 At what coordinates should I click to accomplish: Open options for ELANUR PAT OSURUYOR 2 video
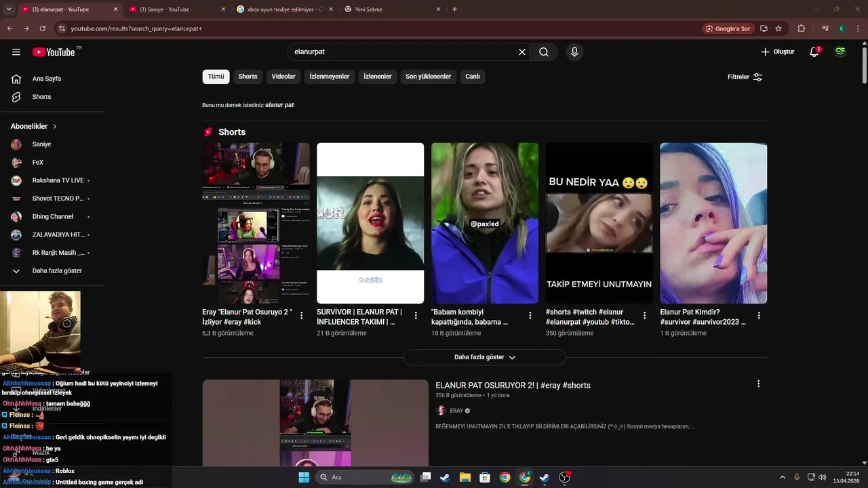tap(758, 384)
